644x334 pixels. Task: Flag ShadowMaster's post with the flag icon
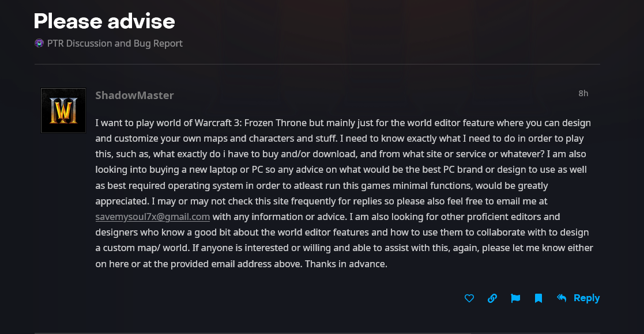[515, 298]
